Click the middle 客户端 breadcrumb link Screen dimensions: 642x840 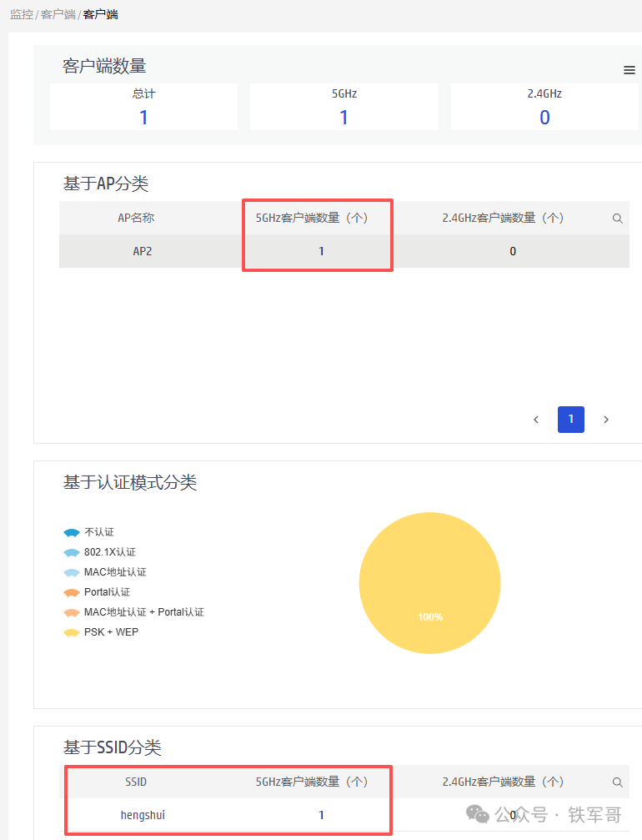pos(58,14)
